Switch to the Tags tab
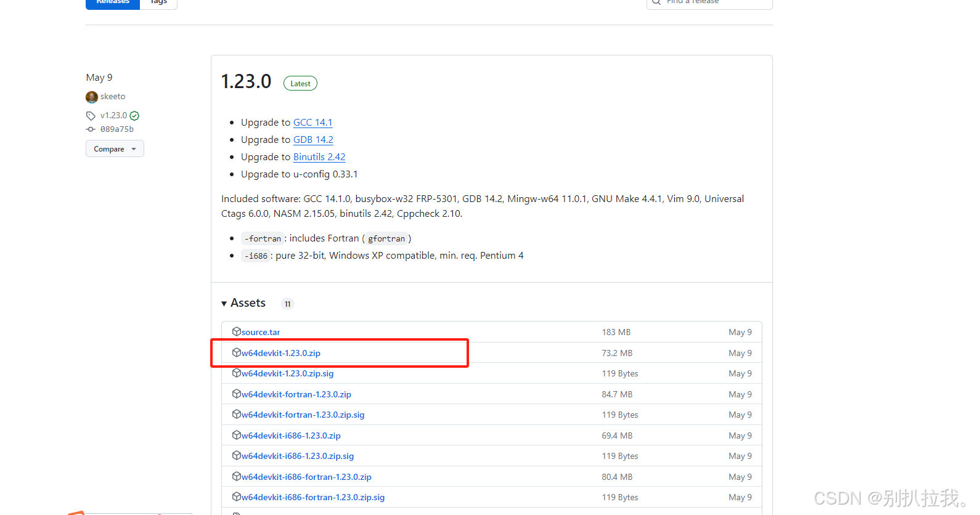The width and height of the screenshot is (980, 515). click(158, 2)
